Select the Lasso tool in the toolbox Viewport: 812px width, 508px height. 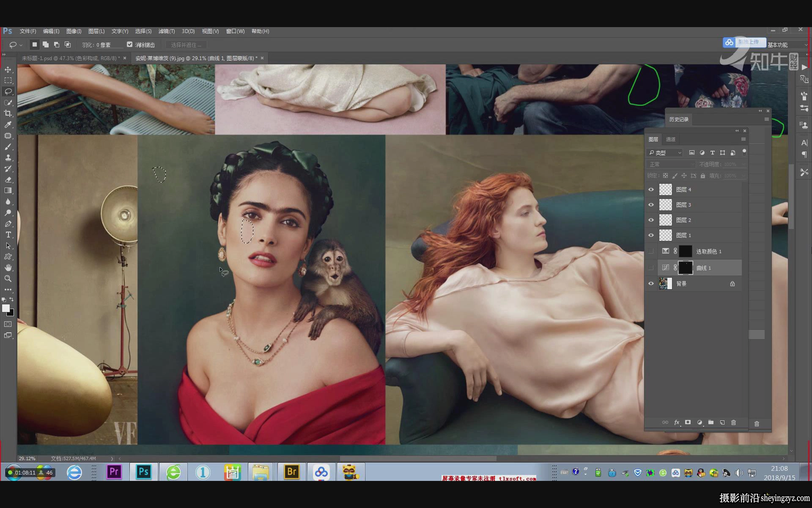(8, 91)
